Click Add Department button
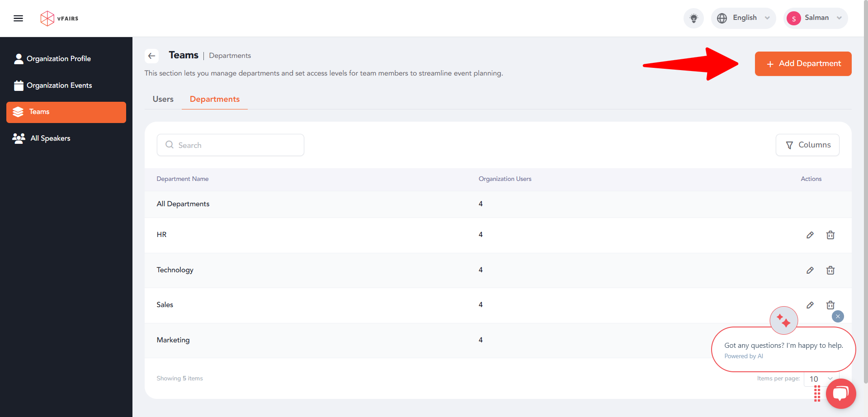The width and height of the screenshot is (868, 417). [x=803, y=64]
